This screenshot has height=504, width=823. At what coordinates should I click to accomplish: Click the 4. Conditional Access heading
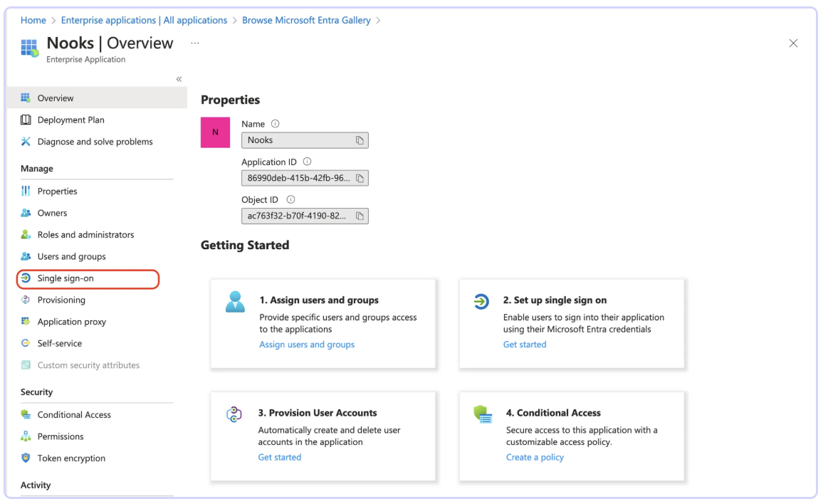[x=553, y=413]
